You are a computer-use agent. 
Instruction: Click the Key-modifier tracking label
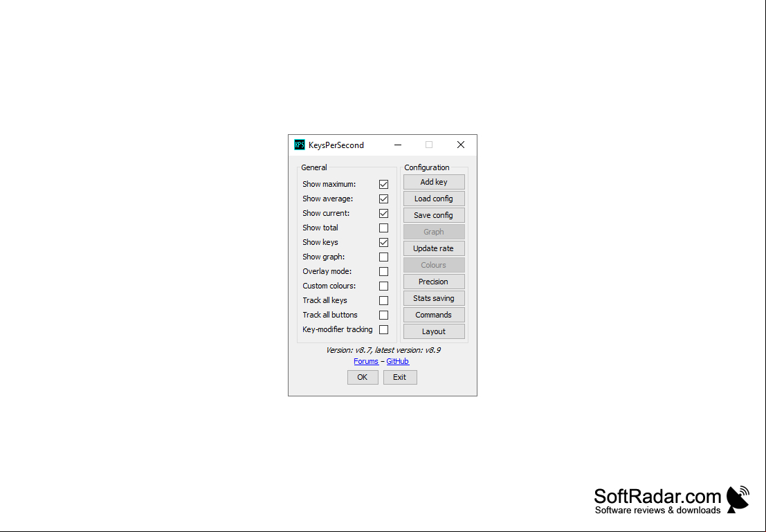(337, 329)
